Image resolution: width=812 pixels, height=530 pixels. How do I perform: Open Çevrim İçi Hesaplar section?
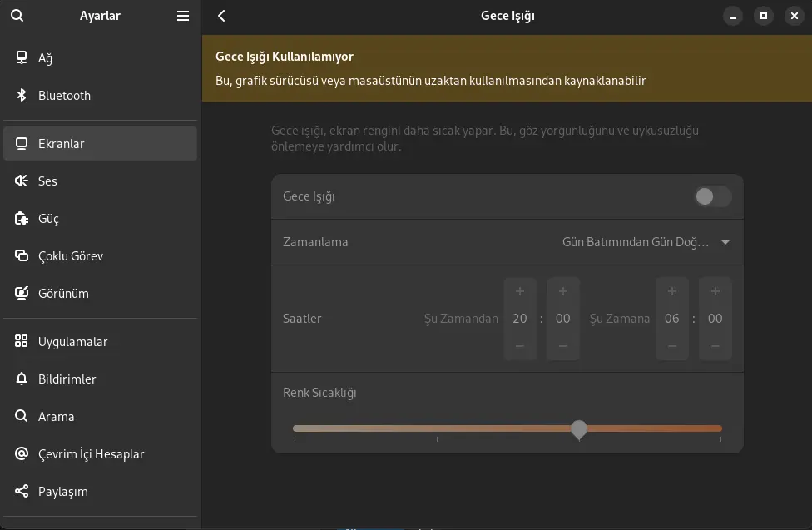click(x=100, y=453)
